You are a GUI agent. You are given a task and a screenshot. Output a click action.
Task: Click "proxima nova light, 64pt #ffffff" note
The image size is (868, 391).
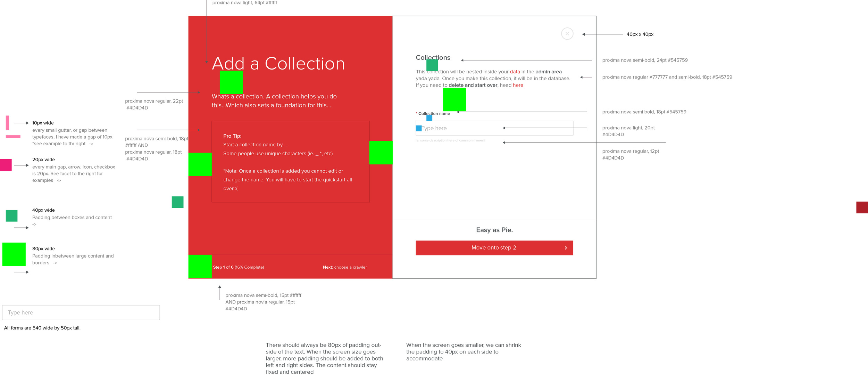245,3
